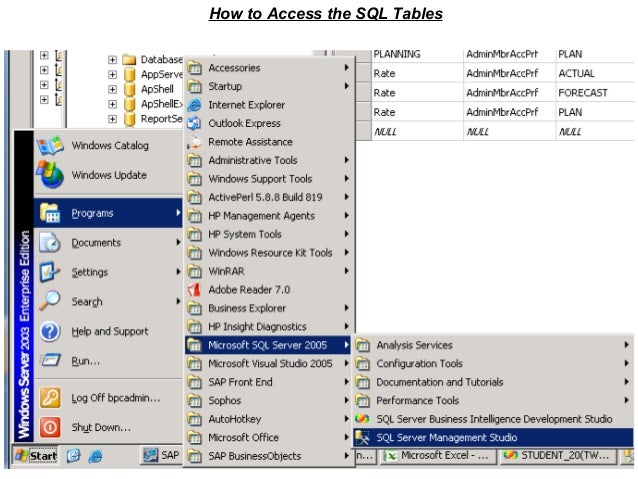
Task: Click the Log Off key icon
Action: [x=50, y=398]
